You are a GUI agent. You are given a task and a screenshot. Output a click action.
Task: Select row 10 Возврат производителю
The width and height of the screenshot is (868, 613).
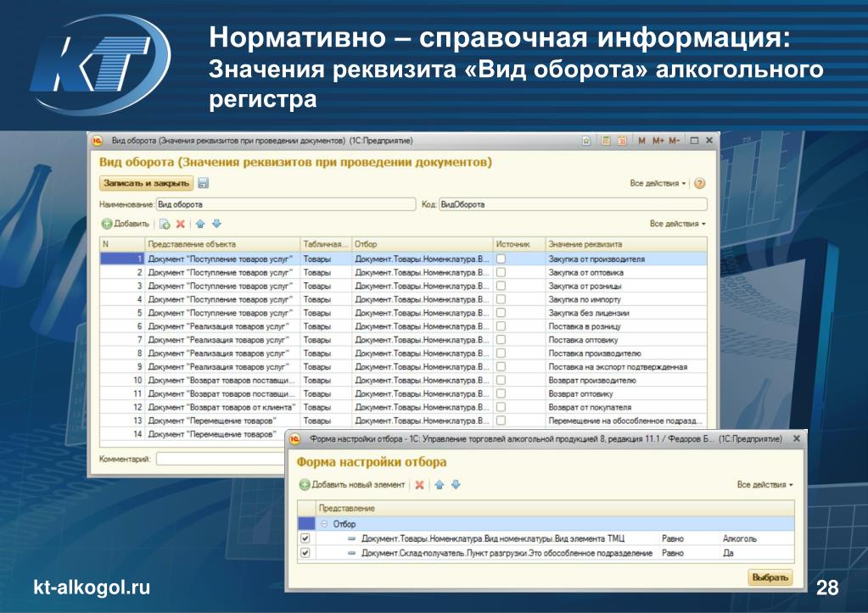pyautogui.click(x=403, y=380)
